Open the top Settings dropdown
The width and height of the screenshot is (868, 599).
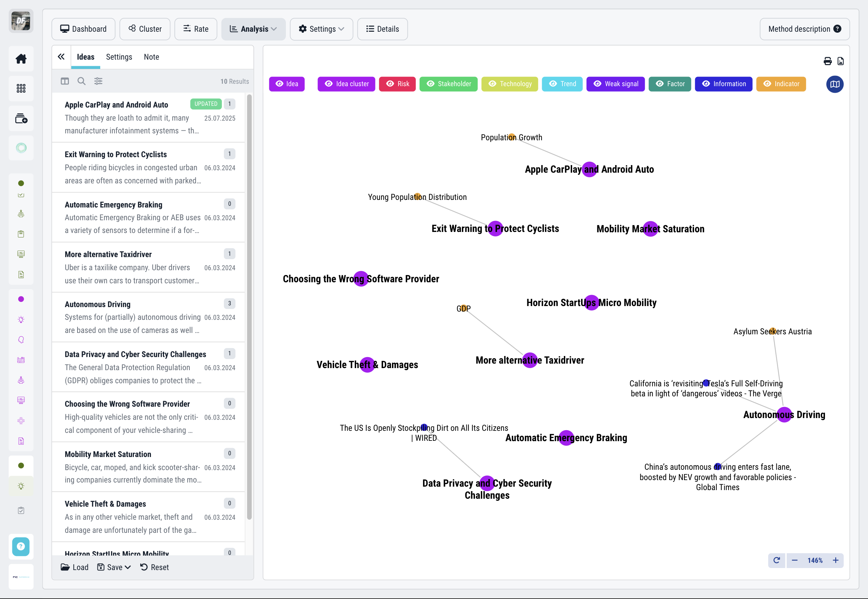pyautogui.click(x=321, y=29)
